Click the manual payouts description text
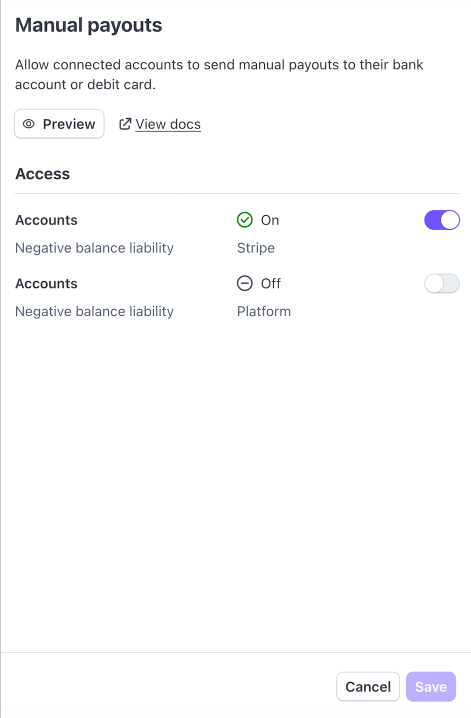This screenshot has width=471, height=718. pos(219,75)
